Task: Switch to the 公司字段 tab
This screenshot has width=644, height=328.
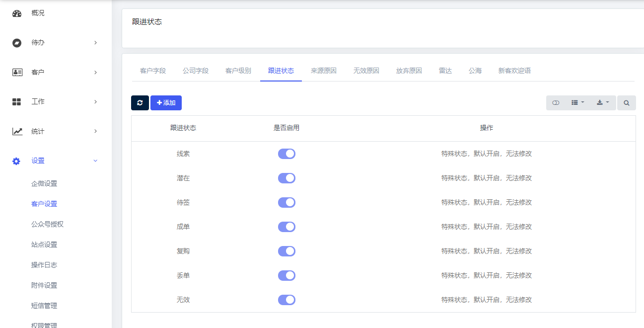Action: click(x=196, y=71)
